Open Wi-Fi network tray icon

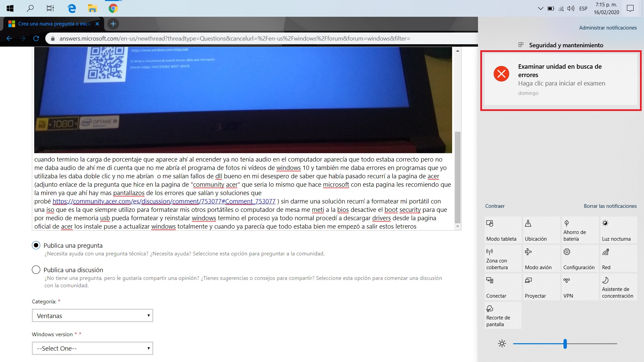[561, 9]
